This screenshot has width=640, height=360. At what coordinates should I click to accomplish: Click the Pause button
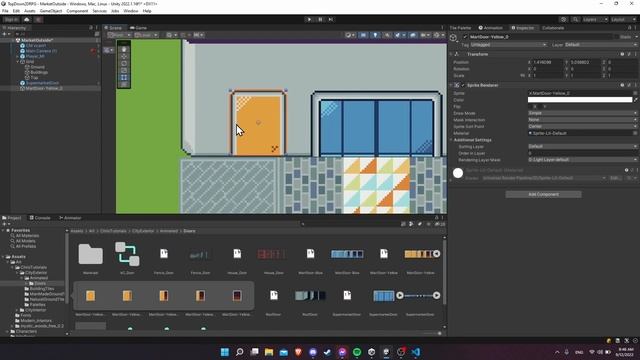(x=320, y=19)
